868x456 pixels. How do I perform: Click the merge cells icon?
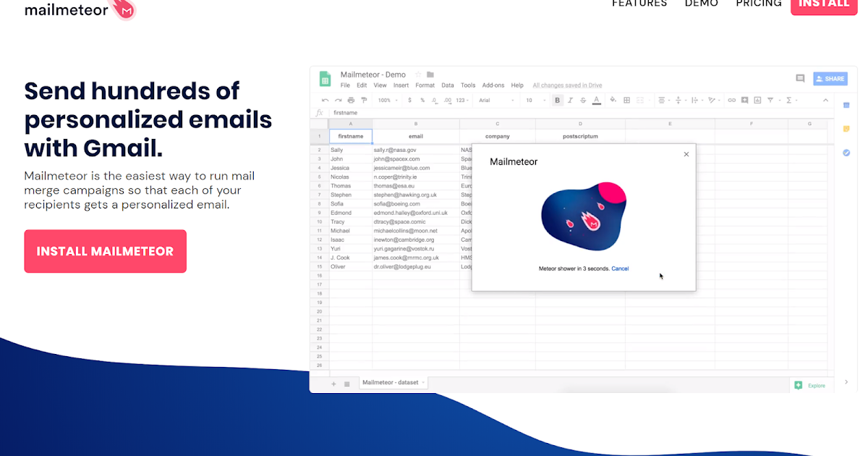640,100
